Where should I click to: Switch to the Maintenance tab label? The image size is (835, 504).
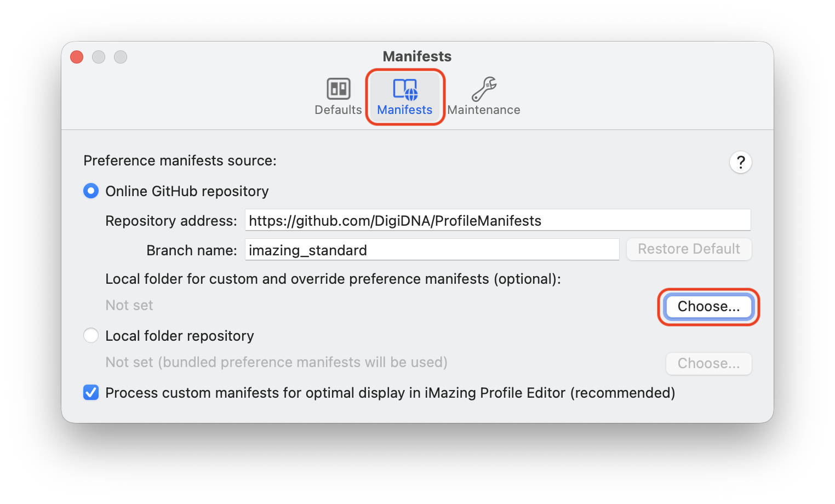point(483,110)
